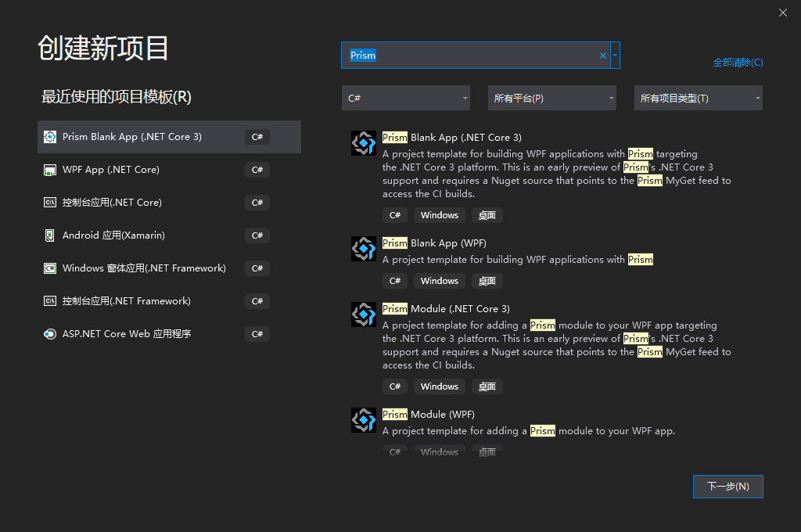Click the Android 应用(Xamarin) icon

[50, 235]
